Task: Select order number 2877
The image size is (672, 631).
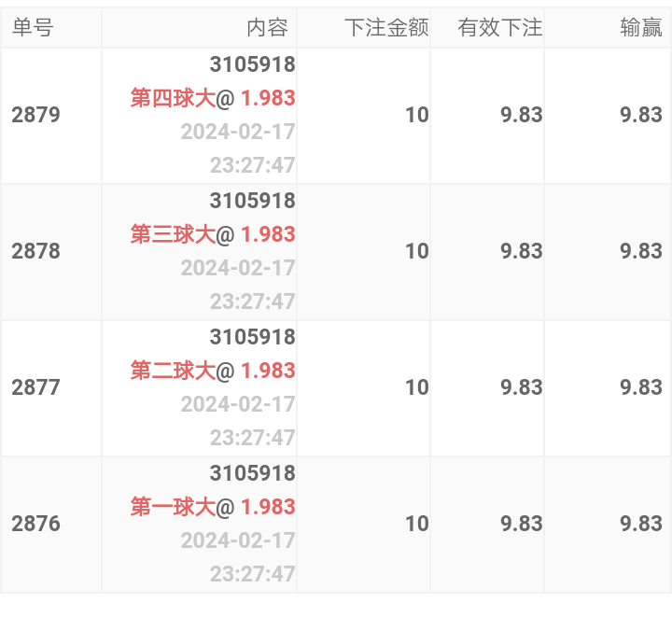Action: coord(36,387)
